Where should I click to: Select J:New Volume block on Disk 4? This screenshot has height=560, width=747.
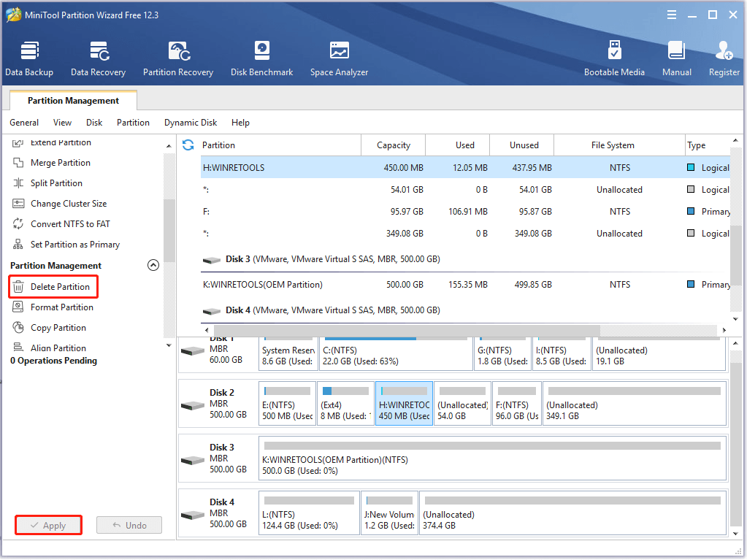click(x=389, y=513)
